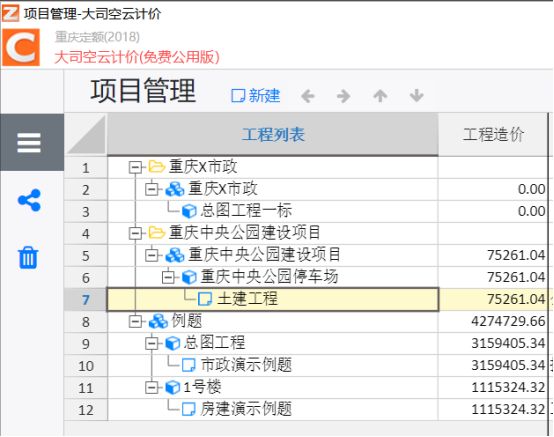
Task: Click the blue share icon
Action: pyautogui.click(x=29, y=200)
